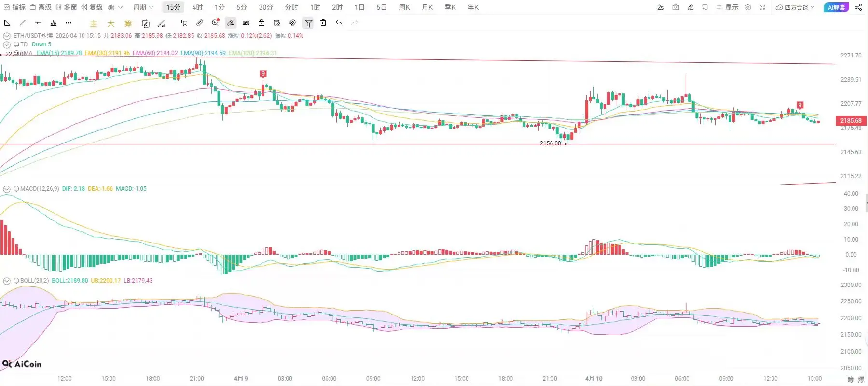The width and height of the screenshot is (868, 386).
Task: Start 复盘 chart replay mode
Action: click(x=92, y=7)
